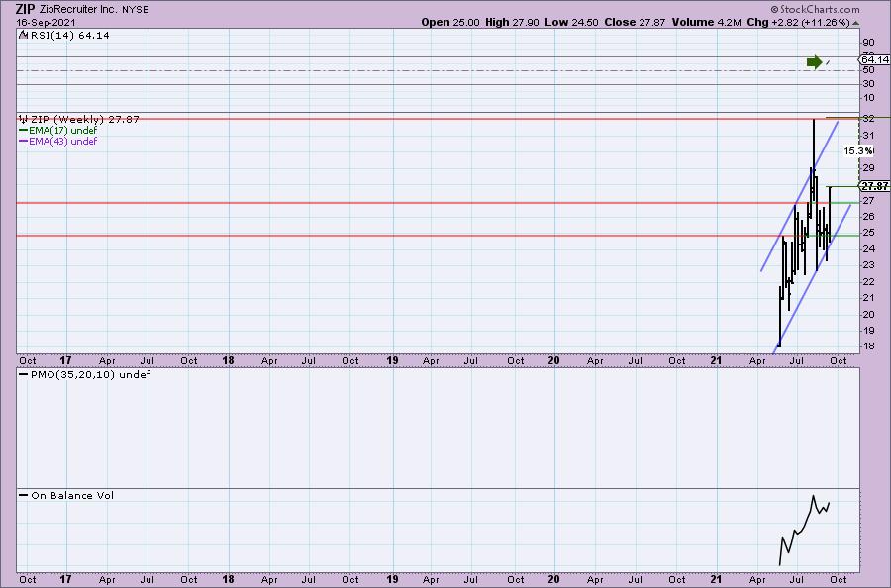Click the 32 price axis label
The image size is (891, 588).
(868, 119)
